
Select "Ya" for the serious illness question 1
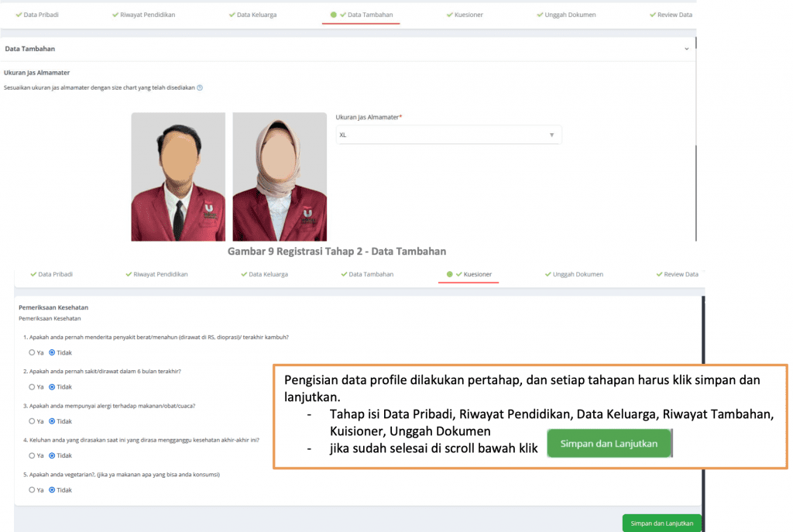click(x=32, y=352)
